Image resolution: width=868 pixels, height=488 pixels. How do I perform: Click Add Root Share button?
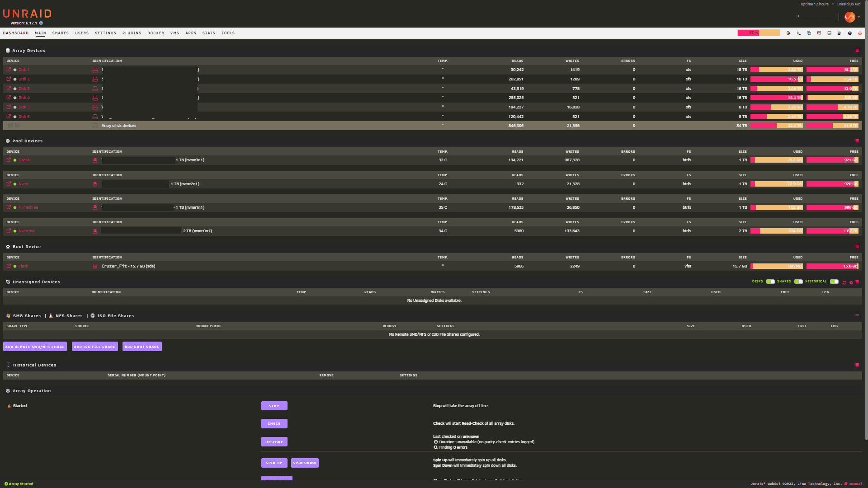pyautogui.click(x=142, y=347)
